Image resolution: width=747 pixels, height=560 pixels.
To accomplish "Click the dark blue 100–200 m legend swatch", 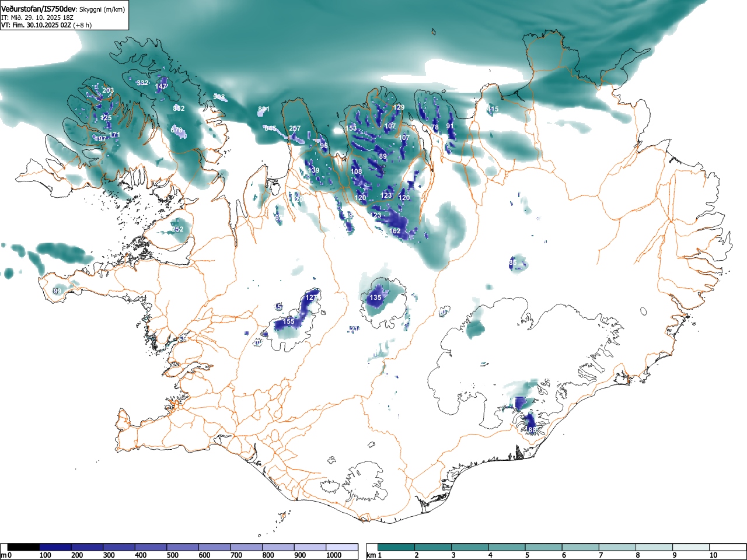I will pyautogui.click(x=55, y=547).
